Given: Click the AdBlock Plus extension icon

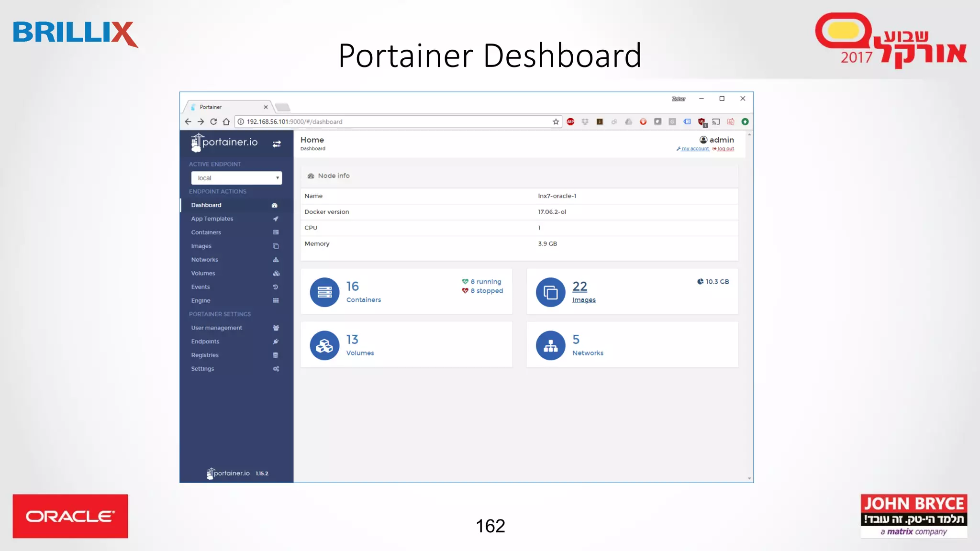Looking at the screenshot, I should point(570,121).
